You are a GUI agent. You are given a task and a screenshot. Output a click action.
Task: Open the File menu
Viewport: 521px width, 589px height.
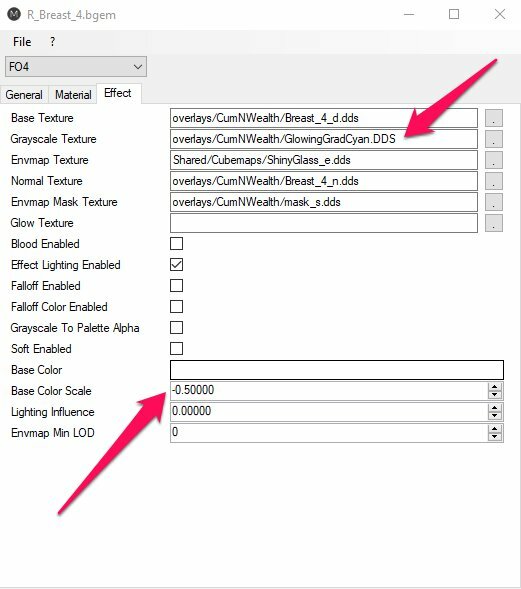click(x=22, y=42)
